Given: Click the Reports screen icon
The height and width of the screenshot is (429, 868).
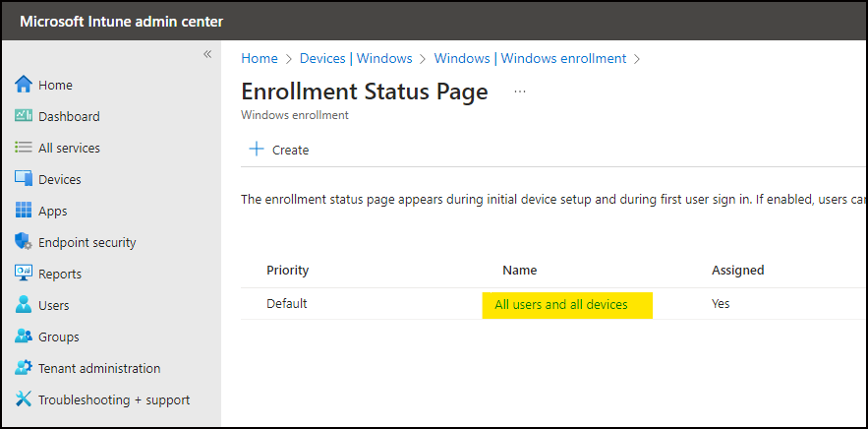Looking at the screenshot, I should click(24, 274).
